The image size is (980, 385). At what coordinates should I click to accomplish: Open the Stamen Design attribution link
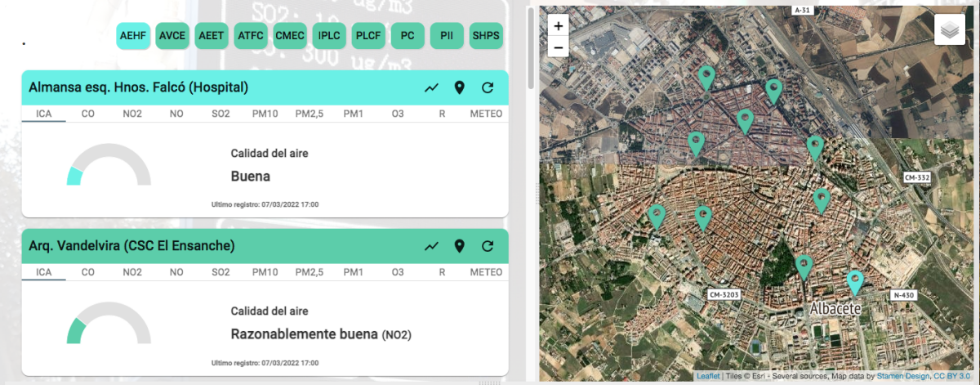coord(904,376)
